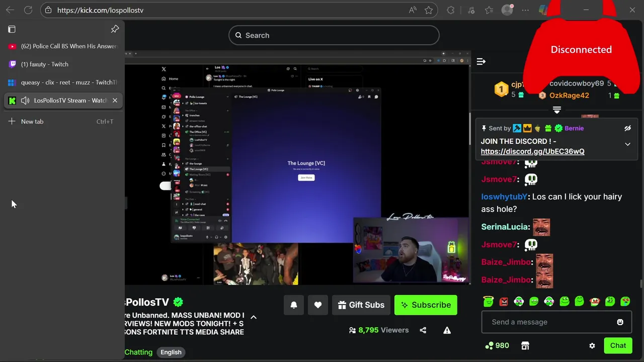The height and width of the screenshot is (362, 644).
Task: Expand the stream title chevron
Action: [x=254, y=317]
